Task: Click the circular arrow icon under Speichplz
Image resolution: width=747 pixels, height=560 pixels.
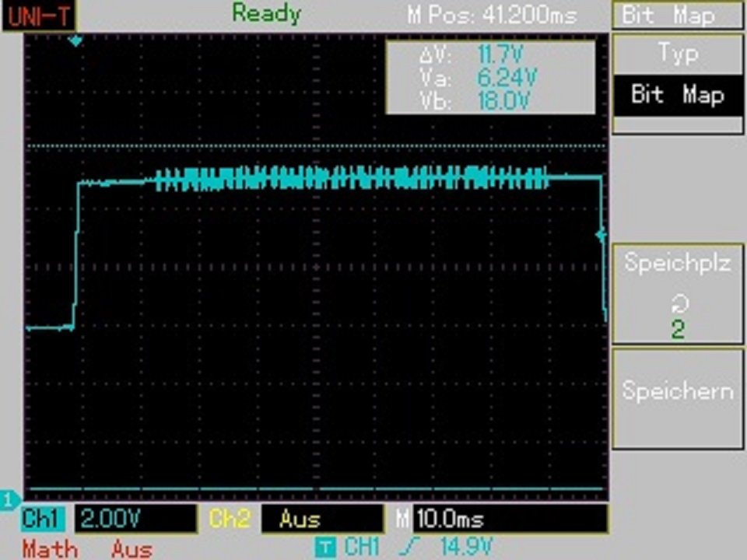Action: (x=678, y=304)
